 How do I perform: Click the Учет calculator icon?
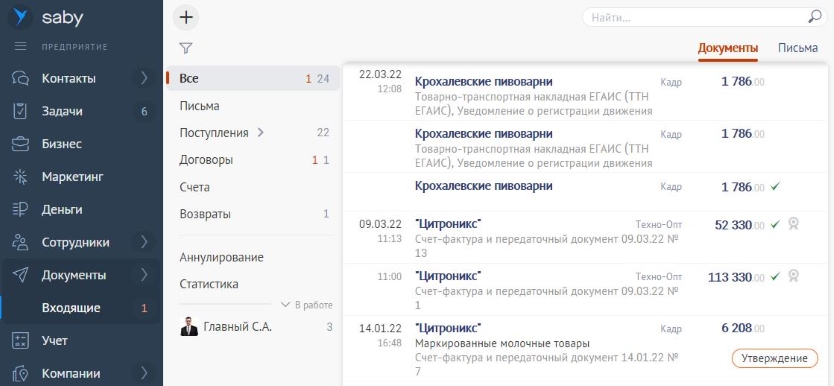[20, 341]
